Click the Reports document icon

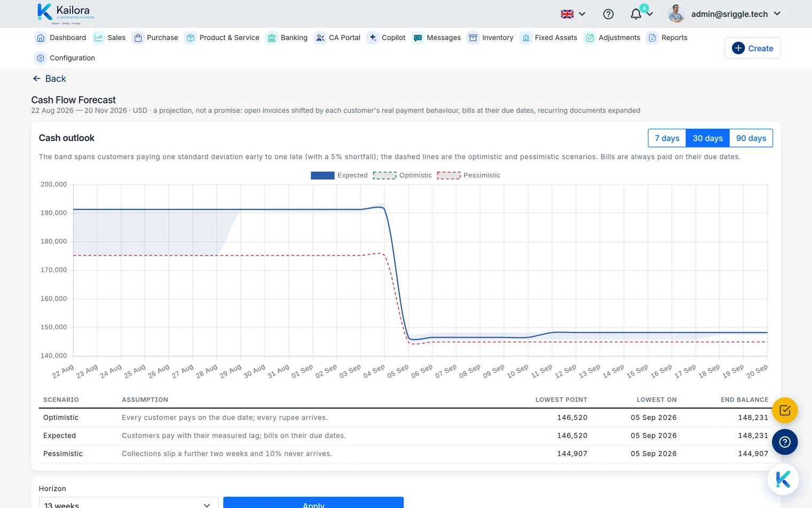(652, 38)
